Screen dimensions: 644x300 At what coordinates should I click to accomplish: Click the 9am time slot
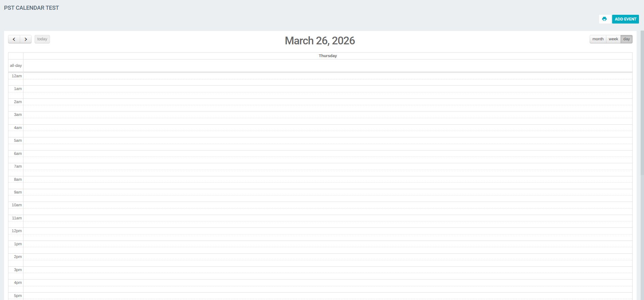(x=328, y=192)
